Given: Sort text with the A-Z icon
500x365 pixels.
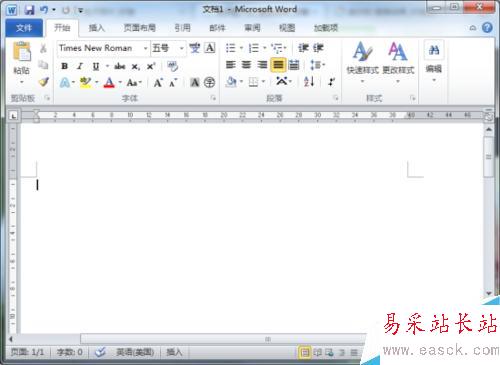Looking at the screenshot, I should click(x=309, y=82).
